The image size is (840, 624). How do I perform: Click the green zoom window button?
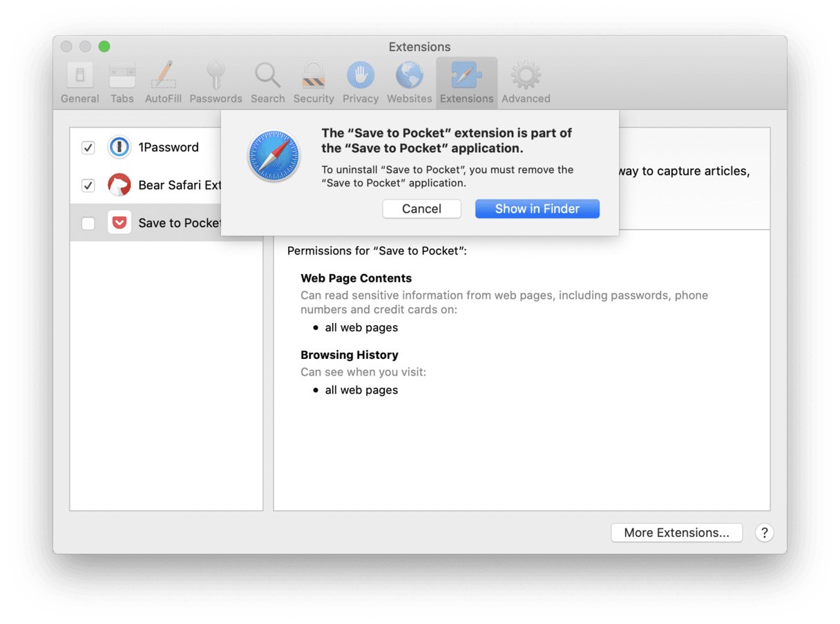104,46
